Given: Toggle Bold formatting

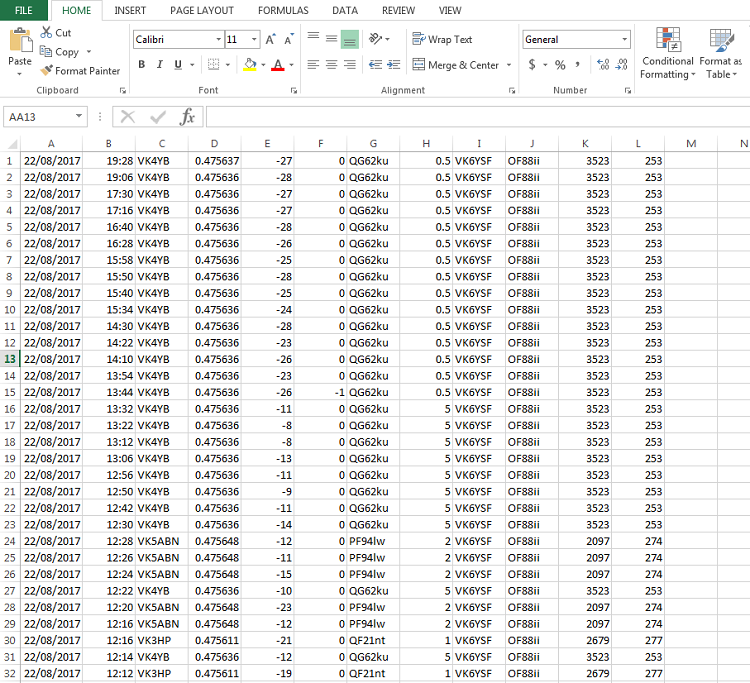Looking at the screenshot, I should tap(142, 65).
